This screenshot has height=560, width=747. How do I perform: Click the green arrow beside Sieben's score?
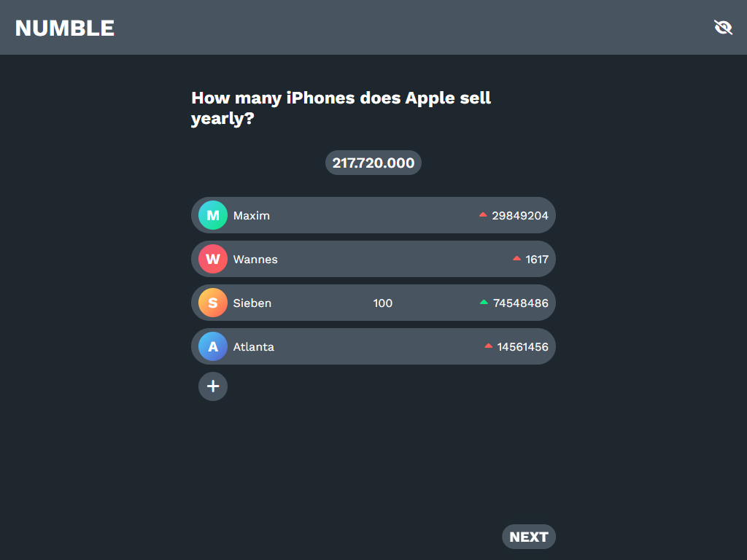(484, 303)
